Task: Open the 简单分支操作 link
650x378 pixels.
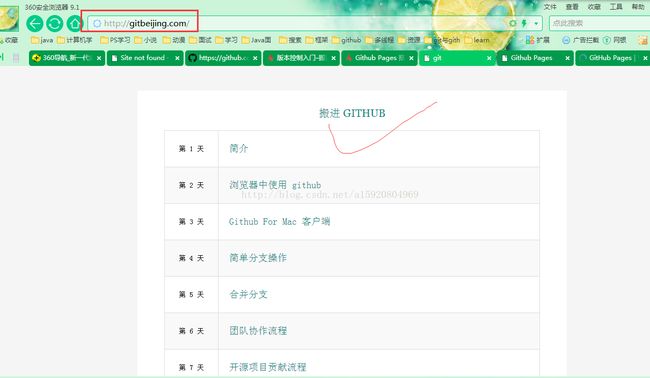Action: point(258,258)
